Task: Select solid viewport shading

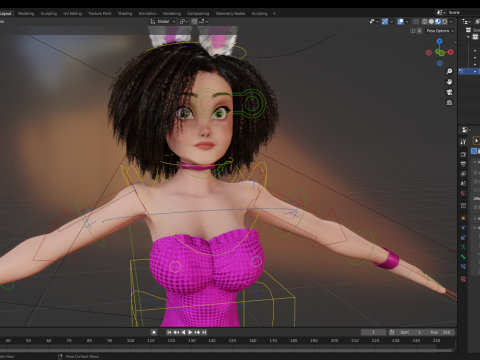Action: pos(431,22)
